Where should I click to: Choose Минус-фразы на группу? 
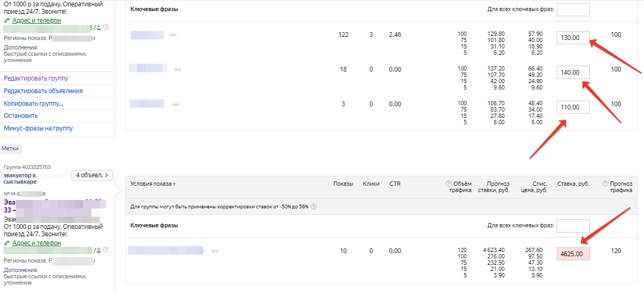[38, 128]
